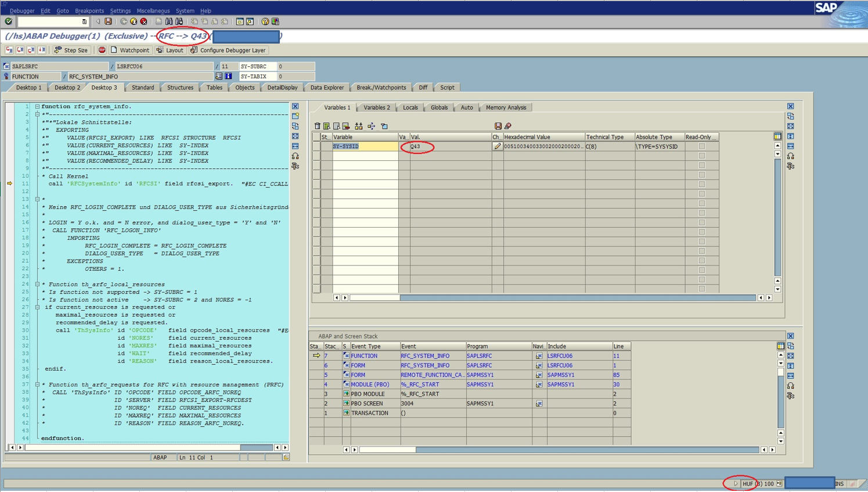This screenshot has width=868, height=492.
Task: Click the green Back arrow icon
Action: [124, 21]
